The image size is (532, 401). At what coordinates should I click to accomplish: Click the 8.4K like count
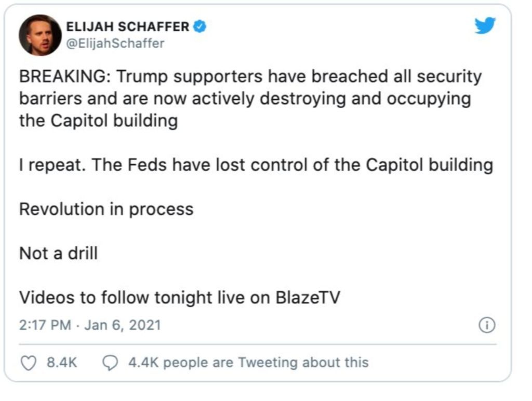(62, 362)
